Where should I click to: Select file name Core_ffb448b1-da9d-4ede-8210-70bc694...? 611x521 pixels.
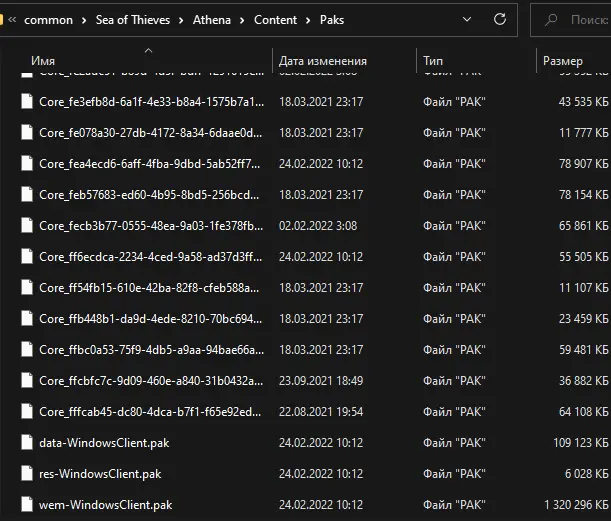tap(150, 319)
